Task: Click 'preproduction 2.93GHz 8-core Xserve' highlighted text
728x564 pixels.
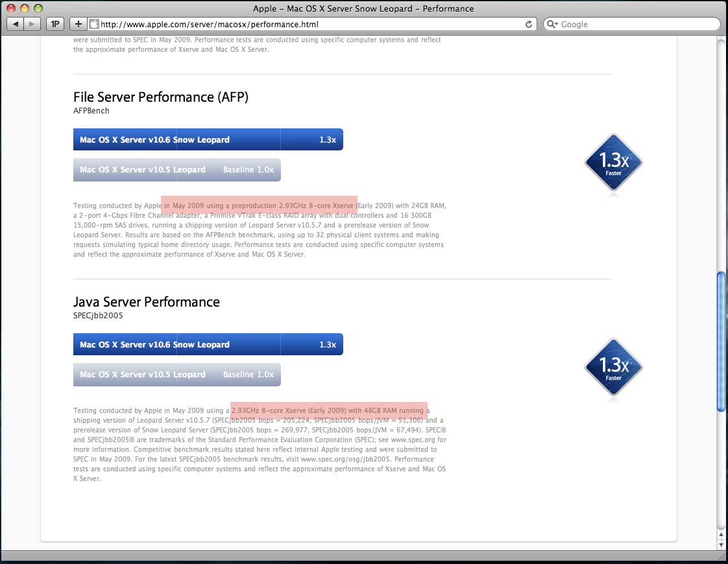Action: [x=293, y=206]
